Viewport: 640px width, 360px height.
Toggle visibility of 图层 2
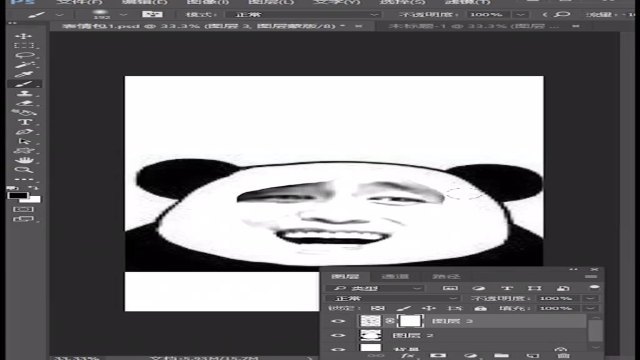coord(338,336)
